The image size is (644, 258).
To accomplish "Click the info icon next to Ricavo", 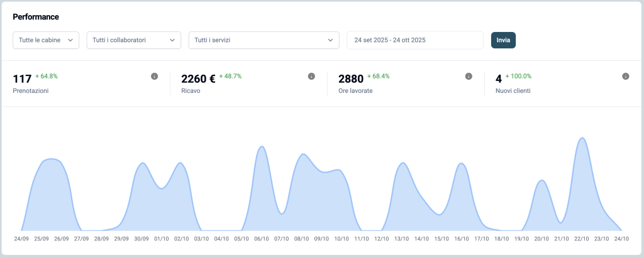I will 311,77.
